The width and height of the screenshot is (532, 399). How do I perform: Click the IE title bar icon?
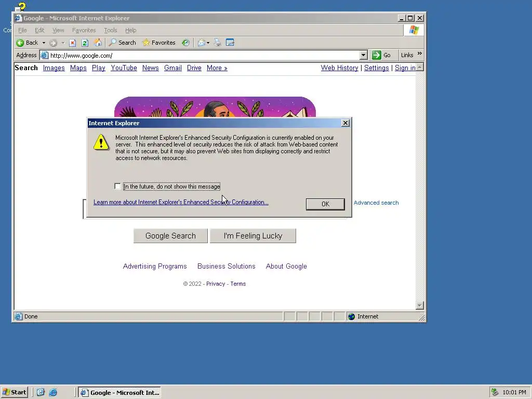[18, 18]
